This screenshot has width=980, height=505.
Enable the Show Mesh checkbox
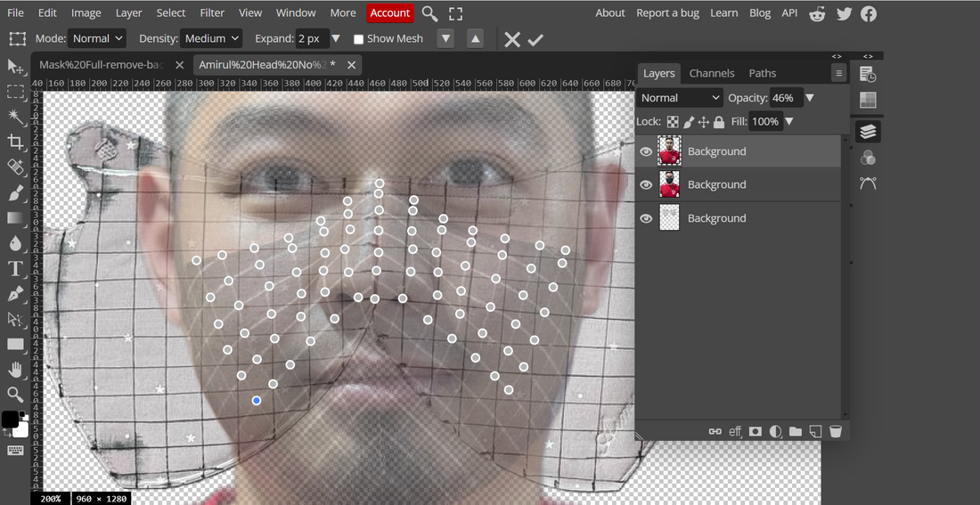[x=359, y=39]
